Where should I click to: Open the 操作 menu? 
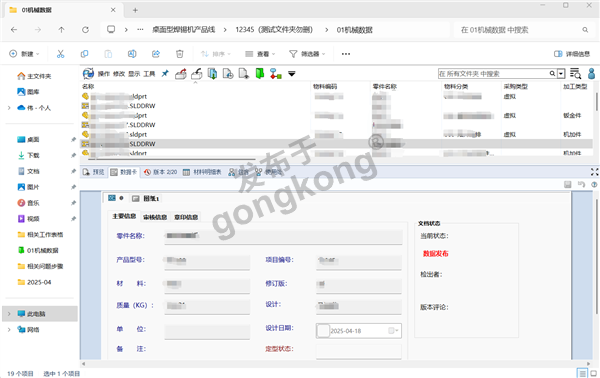click(x=104, y=73)
